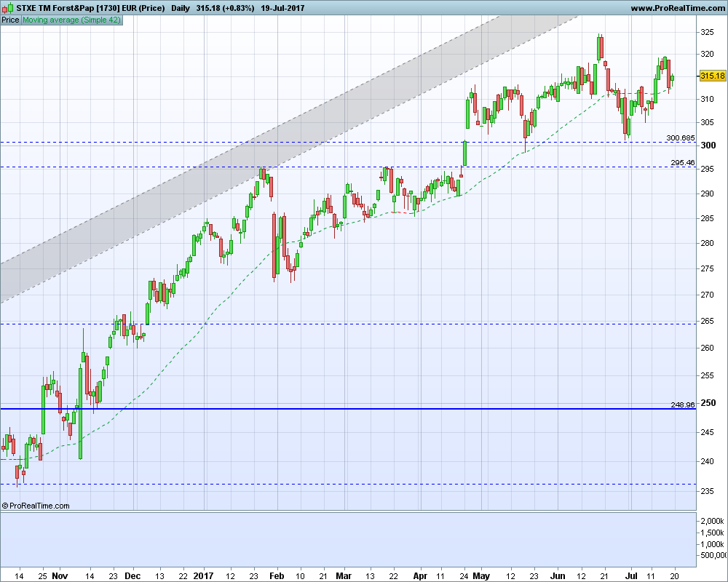This screenshot has height=582, width=728.
Task: Click the bold 300 price axis value
Action: (x=708, y=145)
